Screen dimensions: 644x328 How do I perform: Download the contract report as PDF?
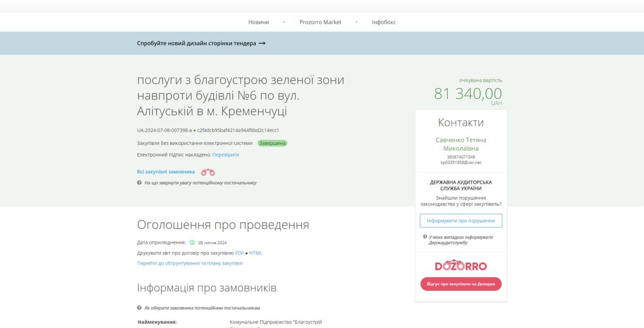[239, 253]
